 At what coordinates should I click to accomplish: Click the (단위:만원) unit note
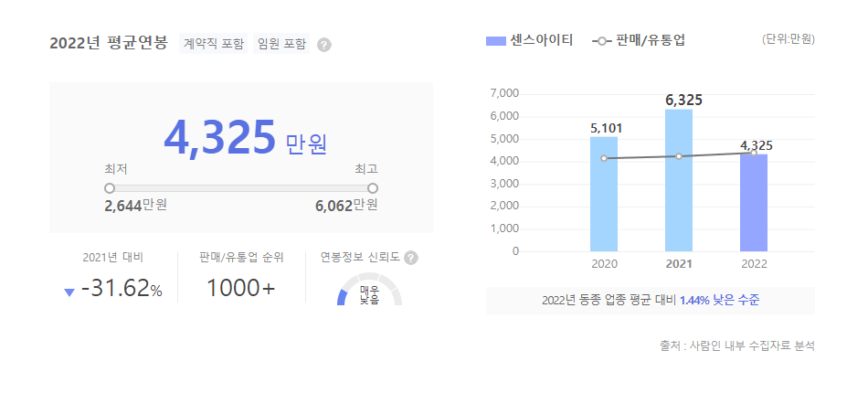789,39
